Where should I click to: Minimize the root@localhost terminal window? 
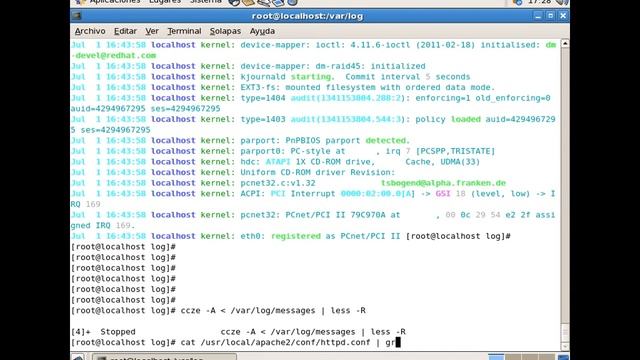(538, 16)
